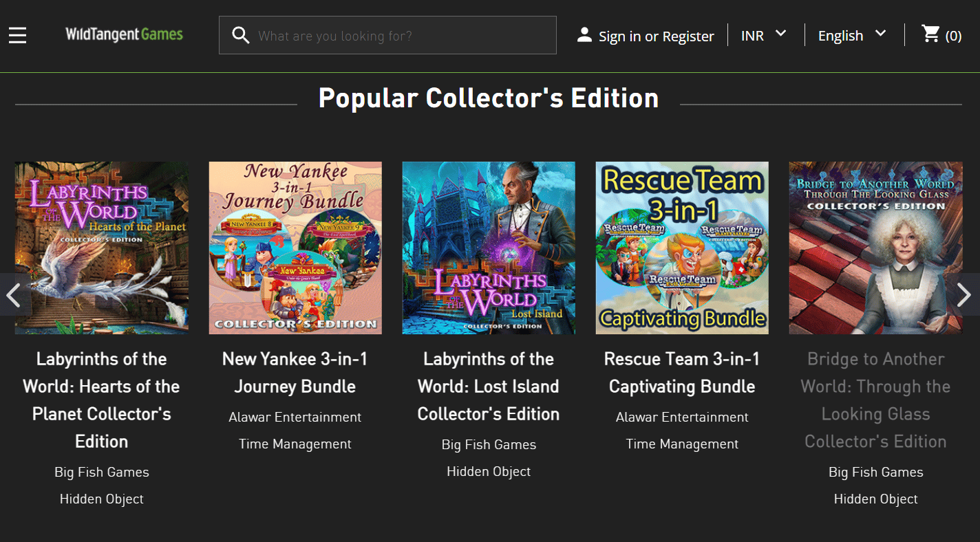980x542 pixels.
Task: Click the Rescue Team 3-in-1 cover art
Action: point(681,248)
